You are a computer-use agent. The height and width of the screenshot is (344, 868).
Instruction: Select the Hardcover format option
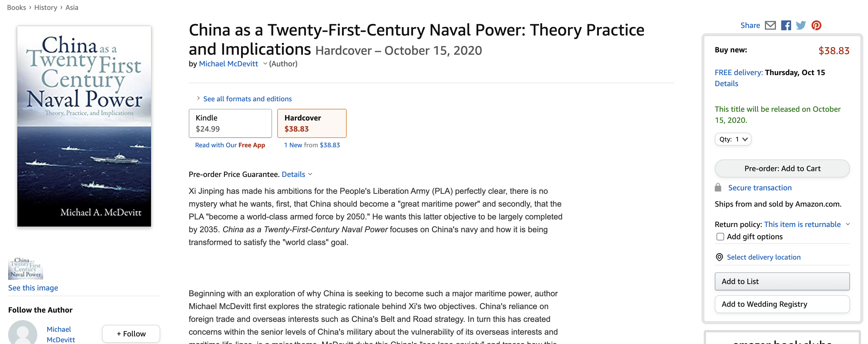312,123
